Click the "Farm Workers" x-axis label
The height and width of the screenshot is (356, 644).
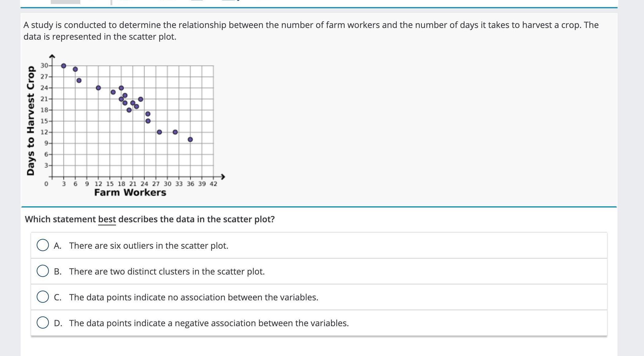point(130,192)
